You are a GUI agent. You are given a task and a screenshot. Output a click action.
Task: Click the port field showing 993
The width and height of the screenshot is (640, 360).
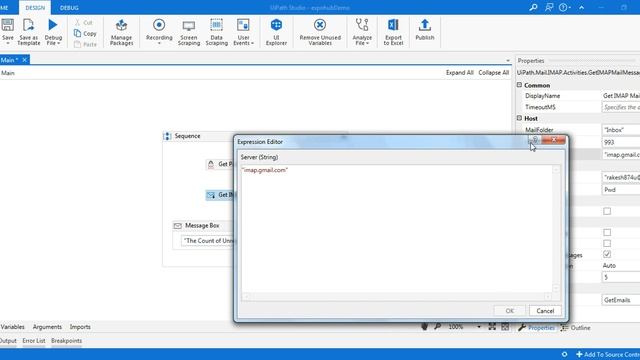pyautogui.click(x=621, y=142)
